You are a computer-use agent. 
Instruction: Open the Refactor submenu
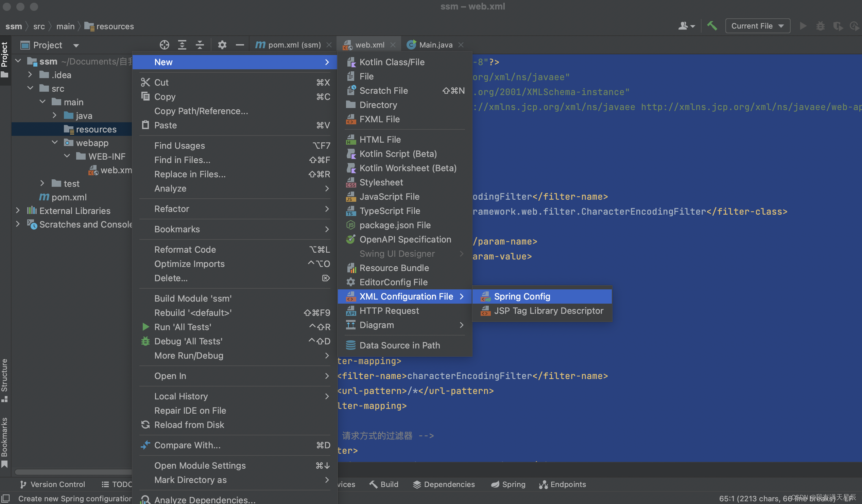tap(235, 209)
